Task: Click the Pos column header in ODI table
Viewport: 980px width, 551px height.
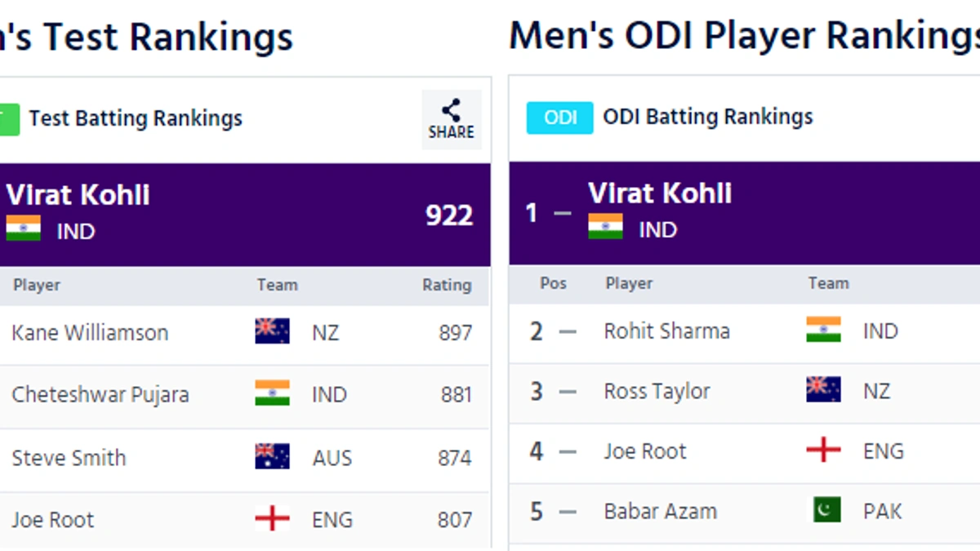Action: [553, 283]
